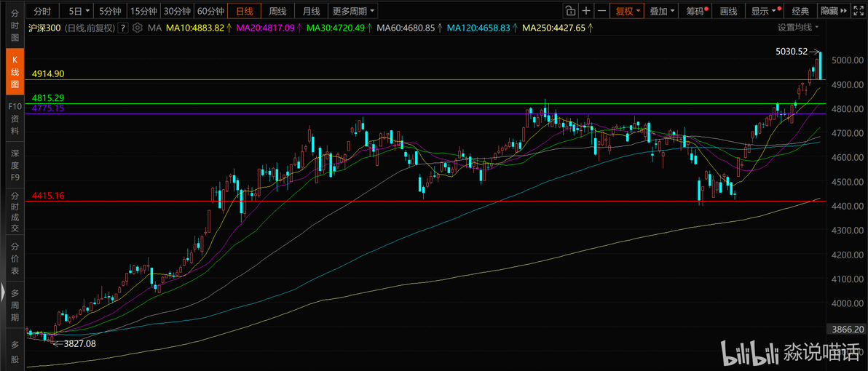Image resolution: width=868 pixels, height=371 pixels.
Task: Expand 更多周期 periods dropdown
Action: (353, 11)
